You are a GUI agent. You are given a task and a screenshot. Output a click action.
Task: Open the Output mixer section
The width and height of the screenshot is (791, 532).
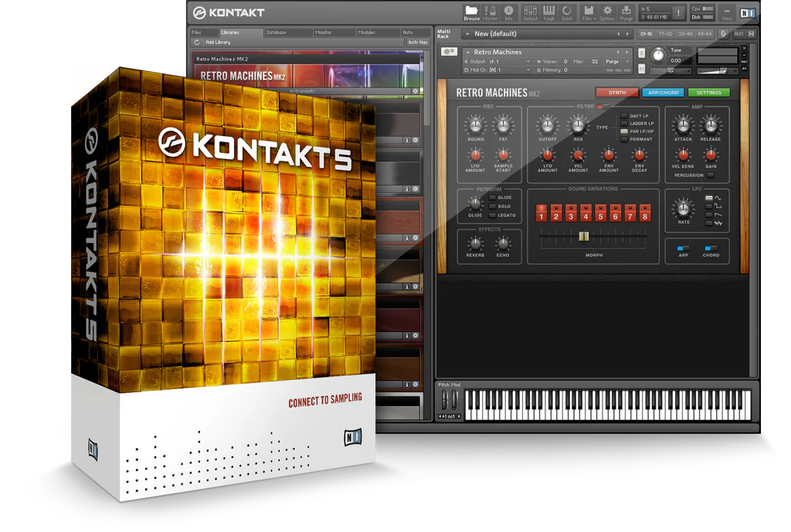point(530,13)
